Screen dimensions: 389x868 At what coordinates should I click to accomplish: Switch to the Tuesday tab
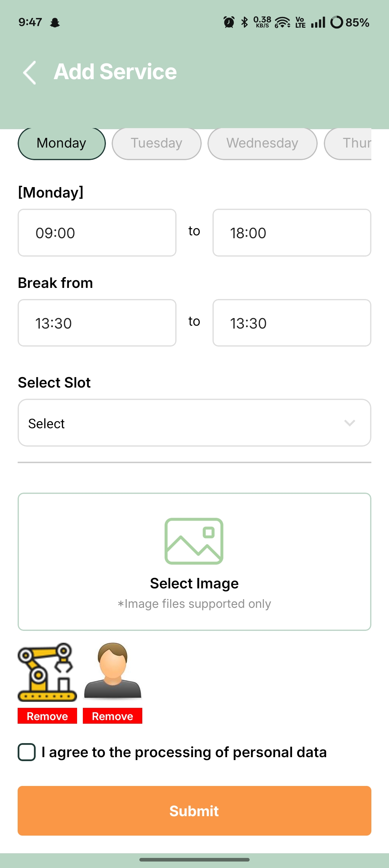pyautogui.click(x=156, y=143)
